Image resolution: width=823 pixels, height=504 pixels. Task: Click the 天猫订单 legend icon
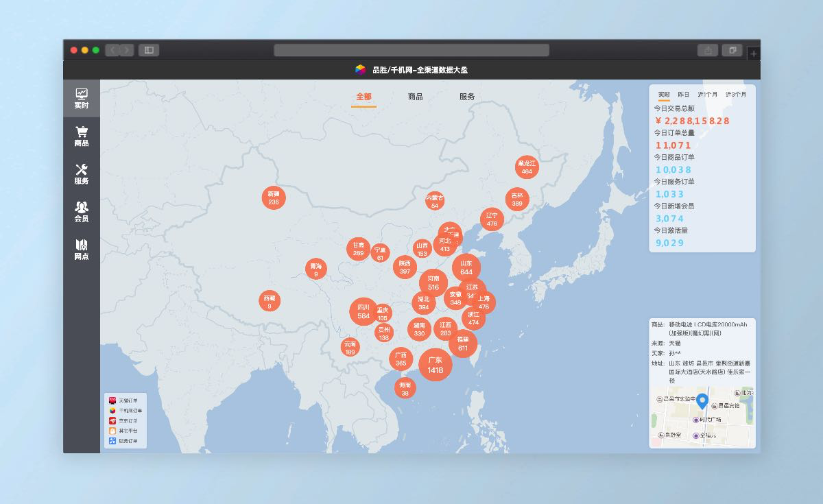click(112, 400)
